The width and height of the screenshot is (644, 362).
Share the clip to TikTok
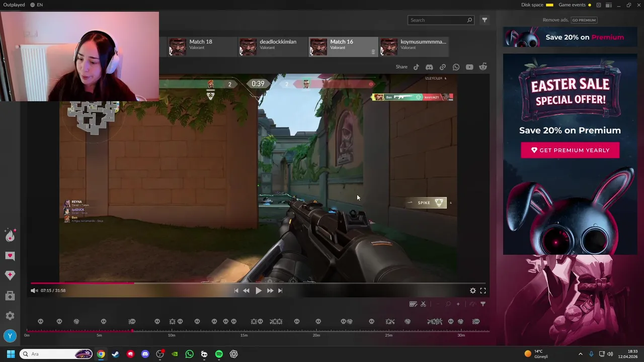(416, 67)
